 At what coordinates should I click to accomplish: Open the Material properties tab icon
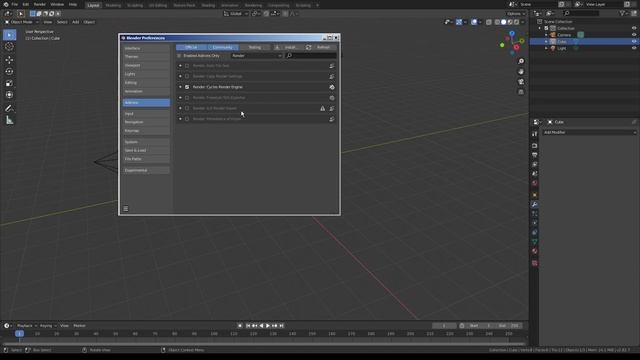click(x=535, y=251)
